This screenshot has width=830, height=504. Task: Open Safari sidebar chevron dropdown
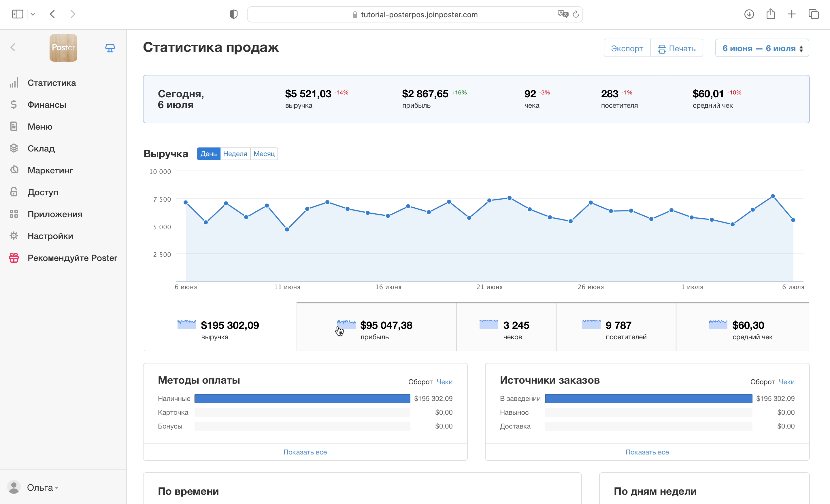coord(33,14)
